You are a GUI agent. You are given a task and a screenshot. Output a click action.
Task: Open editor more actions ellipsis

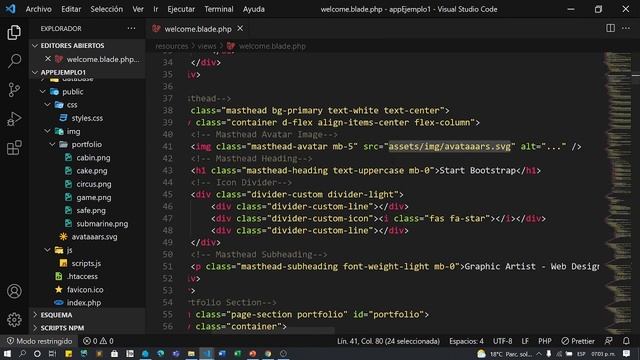[x=626, y=28]
